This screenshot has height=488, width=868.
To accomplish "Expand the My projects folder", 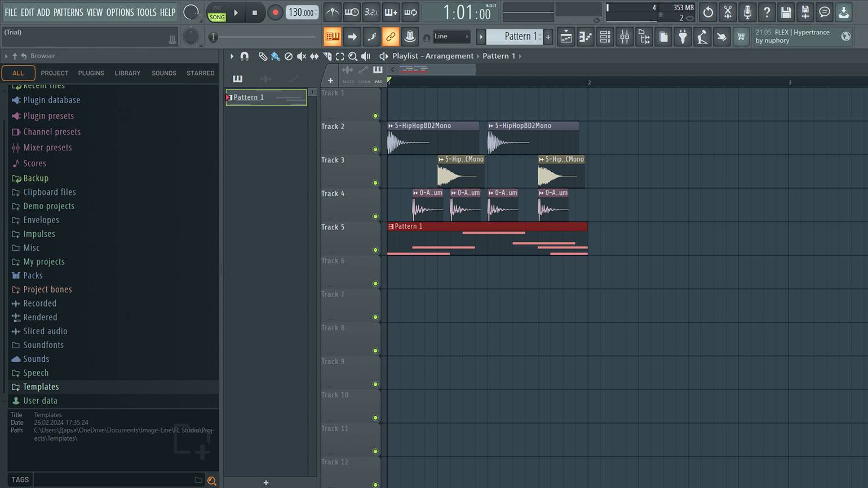I will coord(44,261).
